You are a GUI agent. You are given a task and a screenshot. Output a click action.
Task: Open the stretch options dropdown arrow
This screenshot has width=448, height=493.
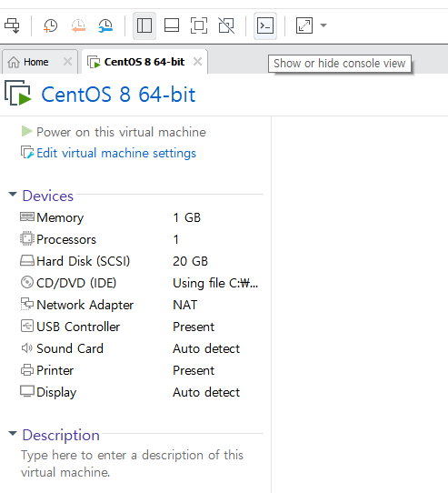(x=324, y=25)
